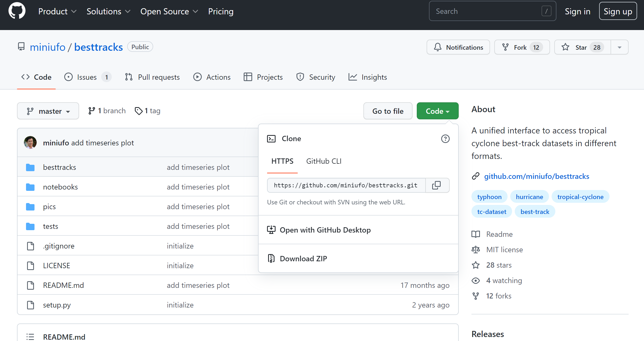The height and width of the screenshot is (341, 644).
Task: Open the Issues tab
Action: [87, 77]
